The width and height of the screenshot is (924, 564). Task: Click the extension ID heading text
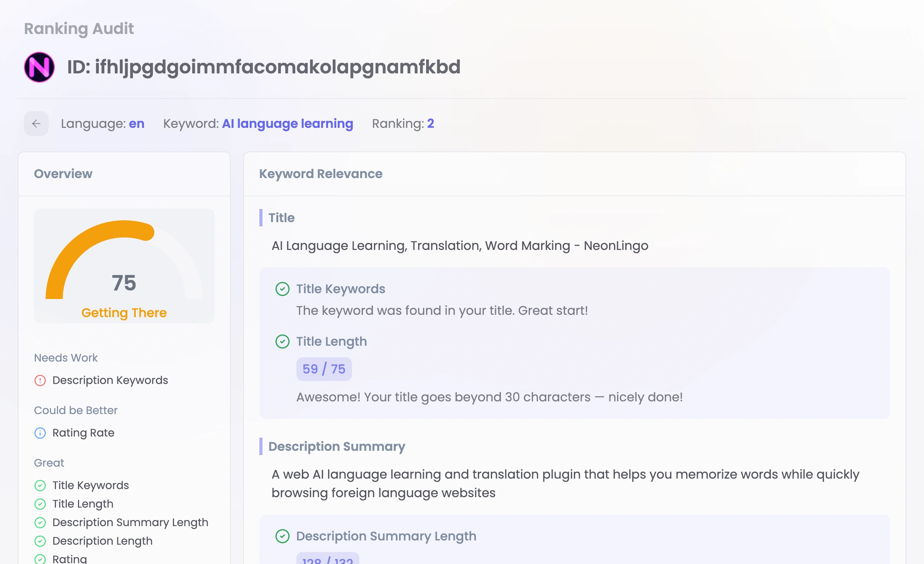point(264,67)
